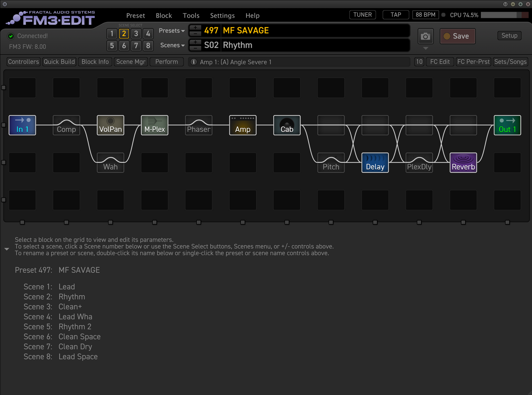
Task: Select the bypassed PlexDly block
Action: 419,163
